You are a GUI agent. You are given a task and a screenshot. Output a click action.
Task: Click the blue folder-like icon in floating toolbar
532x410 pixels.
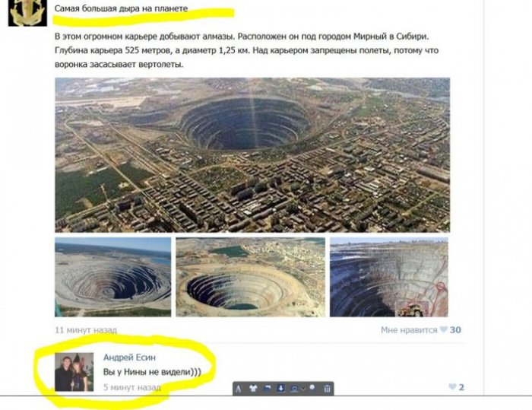268,388
